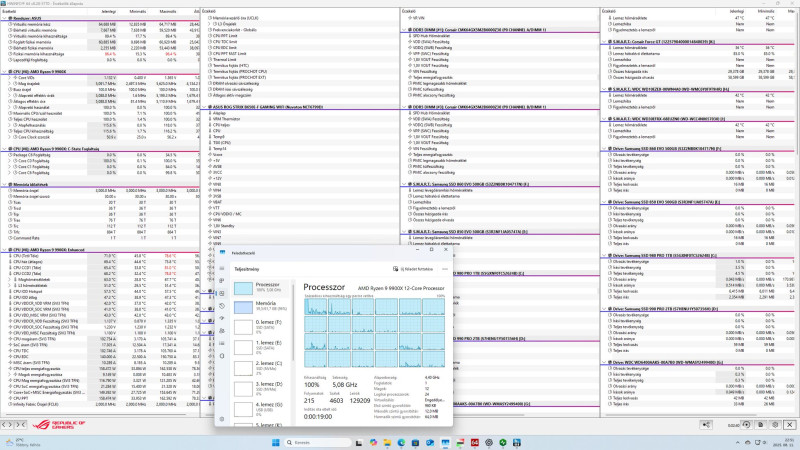Open Outlook from taskbar
Screen dimensions: 800x450
(430, 442)
